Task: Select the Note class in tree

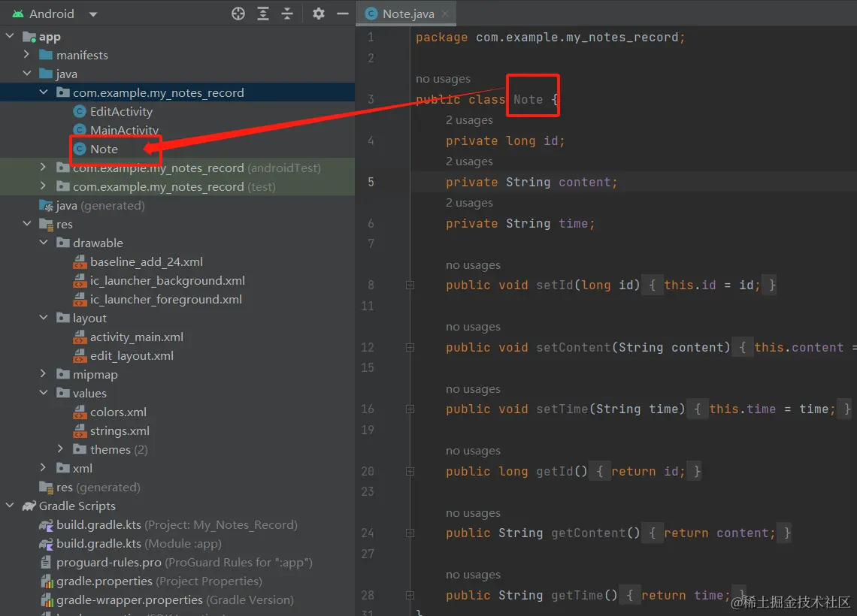Action: (x=104, y=149)
